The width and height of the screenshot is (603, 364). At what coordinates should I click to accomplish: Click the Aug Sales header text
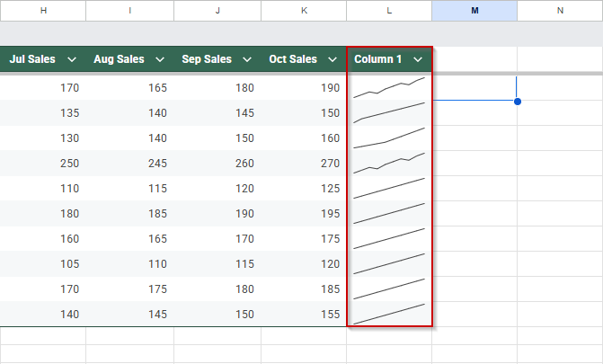[119, 59]
